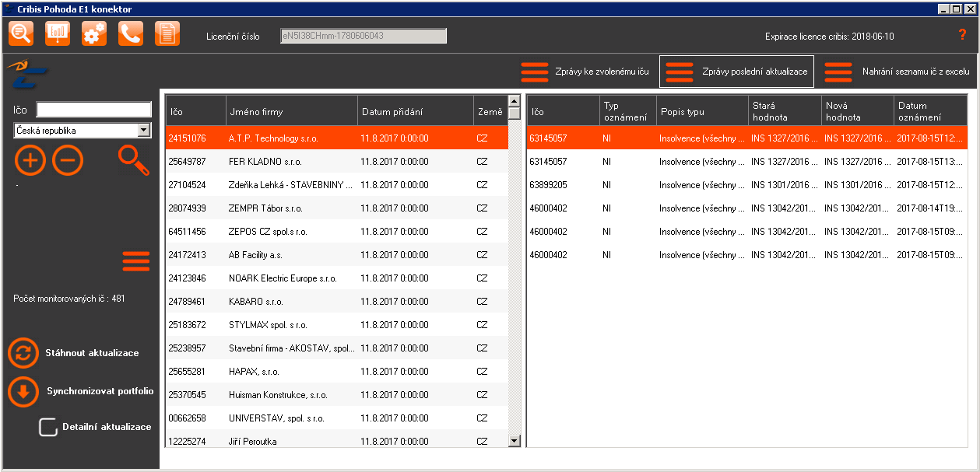Image resolution: width=980 pixels, height=472 pixels.
Task: Open the Česká republika country dropdown
Action: (83, 131)
